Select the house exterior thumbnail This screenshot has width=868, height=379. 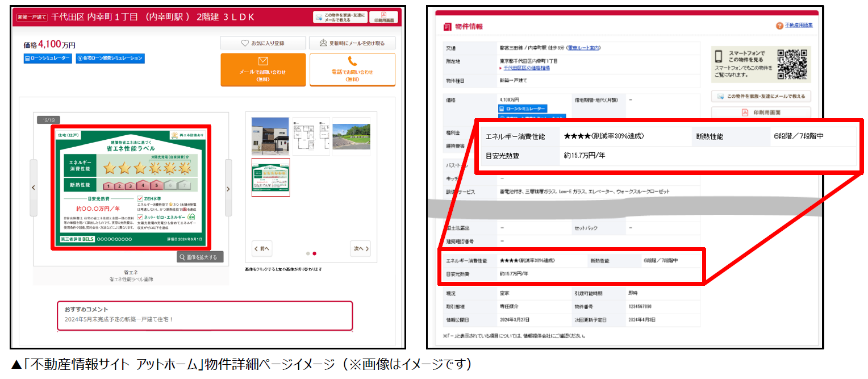(270, 136)
